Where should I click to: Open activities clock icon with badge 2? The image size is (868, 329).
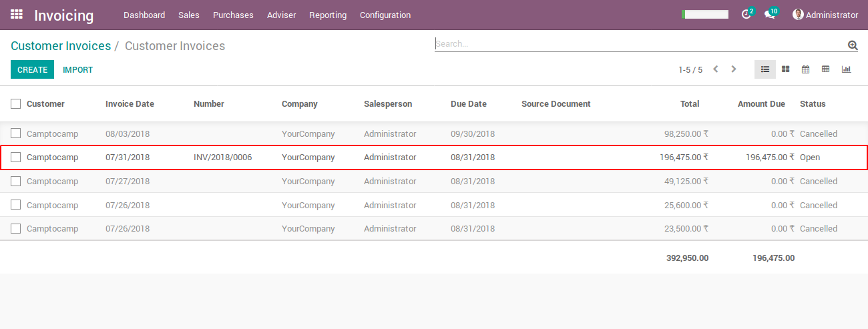tap(746, 15)
